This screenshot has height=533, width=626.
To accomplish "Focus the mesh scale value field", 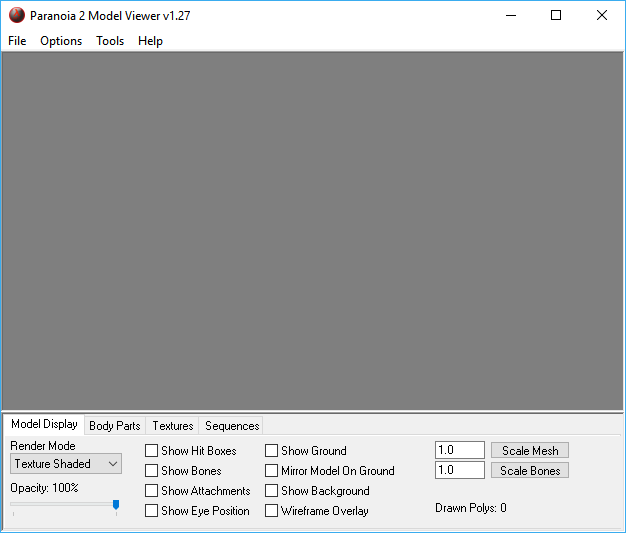I will pyautogui.click(x=460, y=450).
